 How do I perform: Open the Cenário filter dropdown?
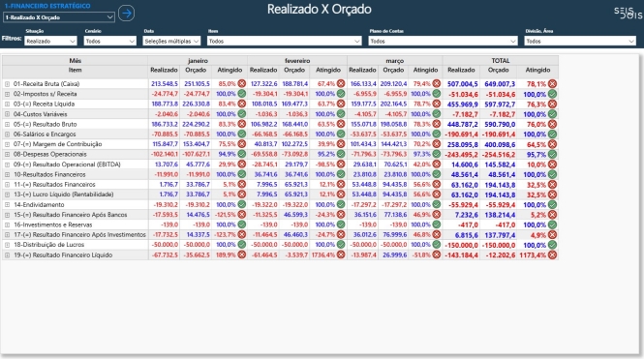point(109,41)
